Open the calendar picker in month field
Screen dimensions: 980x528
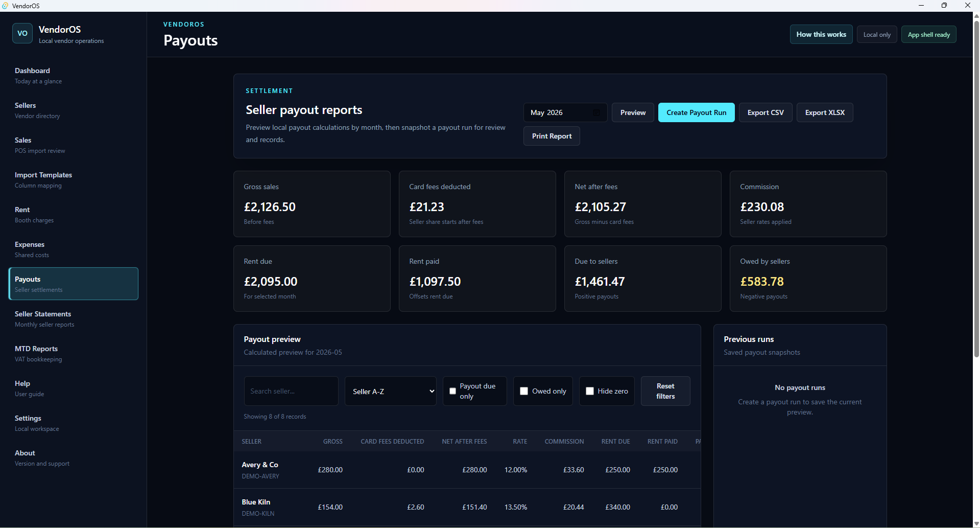596,112
